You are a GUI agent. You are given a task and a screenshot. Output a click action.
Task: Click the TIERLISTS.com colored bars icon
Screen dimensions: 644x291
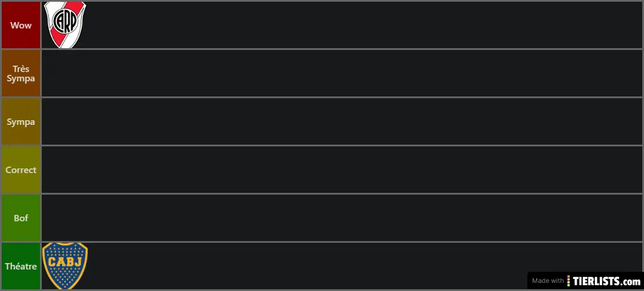pyautogui.click(x=569, y=281)
